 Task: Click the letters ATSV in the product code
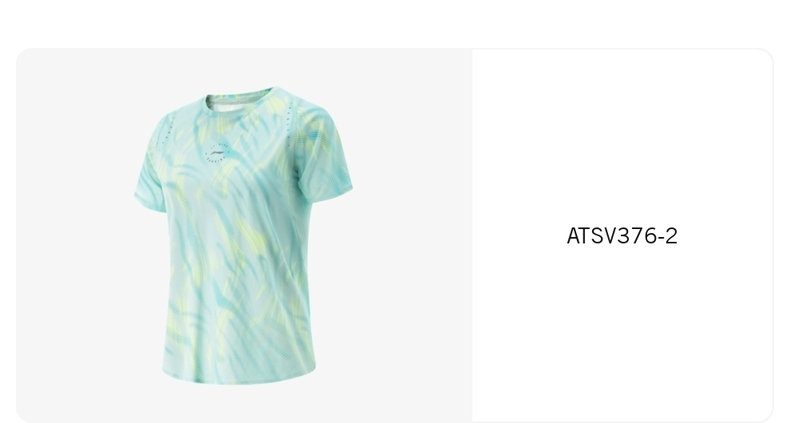click(591, 236)
